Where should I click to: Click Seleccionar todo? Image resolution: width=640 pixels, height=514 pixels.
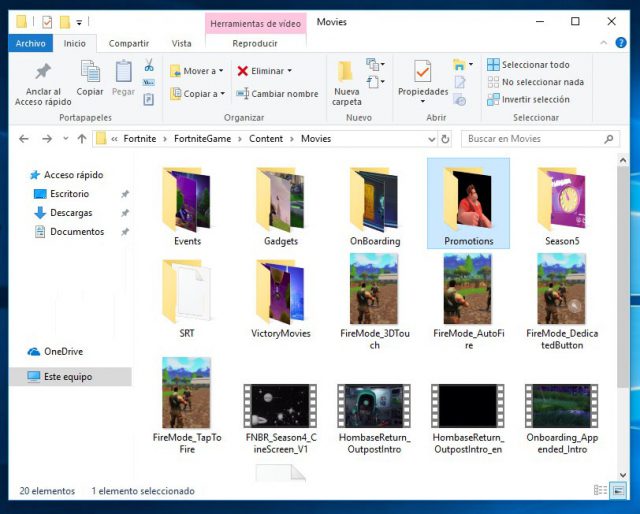click(535, 65)
